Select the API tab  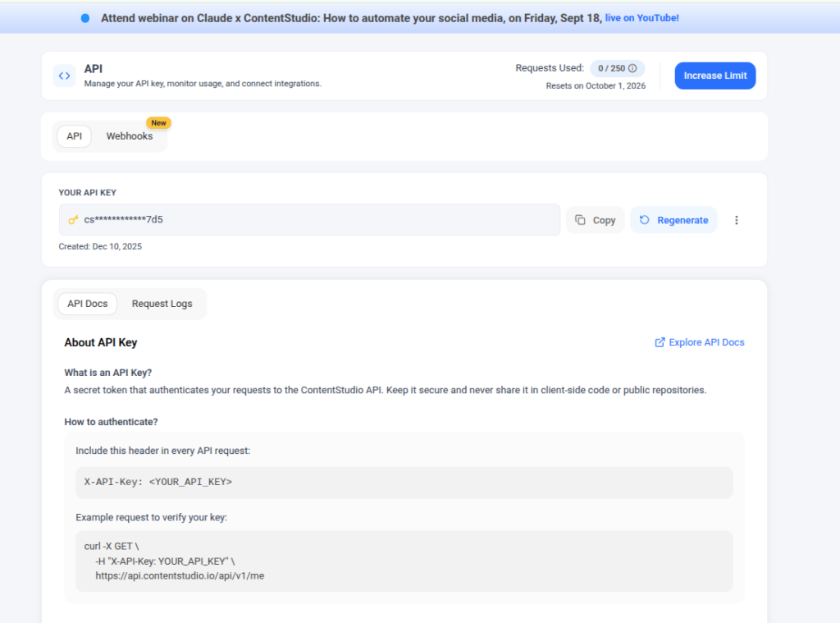pos(75,136)
